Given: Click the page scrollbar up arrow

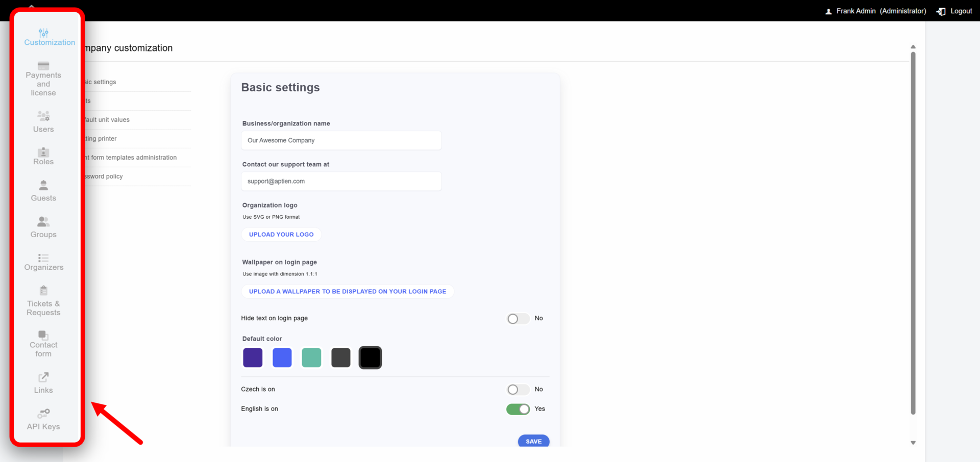Looking at the screenshot, I should click(x=913, y=47).
